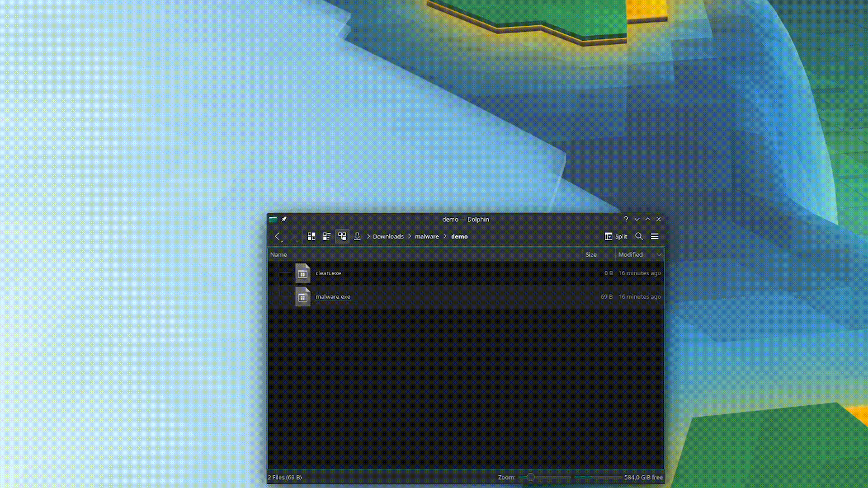Select the malware.exe file

pos(333,296)
